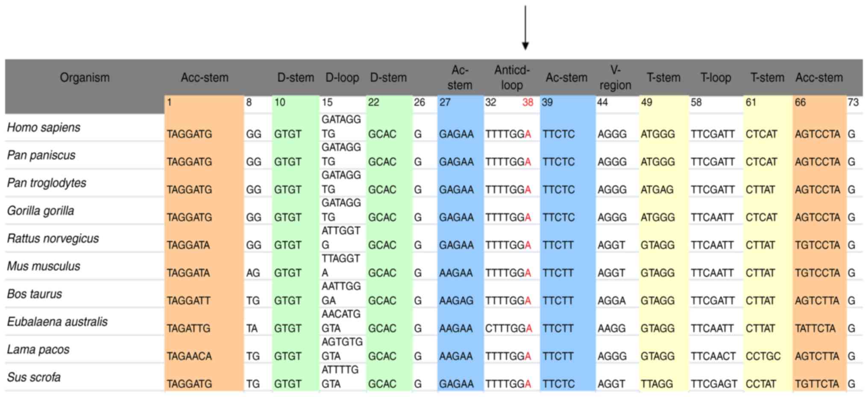Select position number 73 in header row
The width and height of the screenshot is (868, 398).
click(853, 103)
